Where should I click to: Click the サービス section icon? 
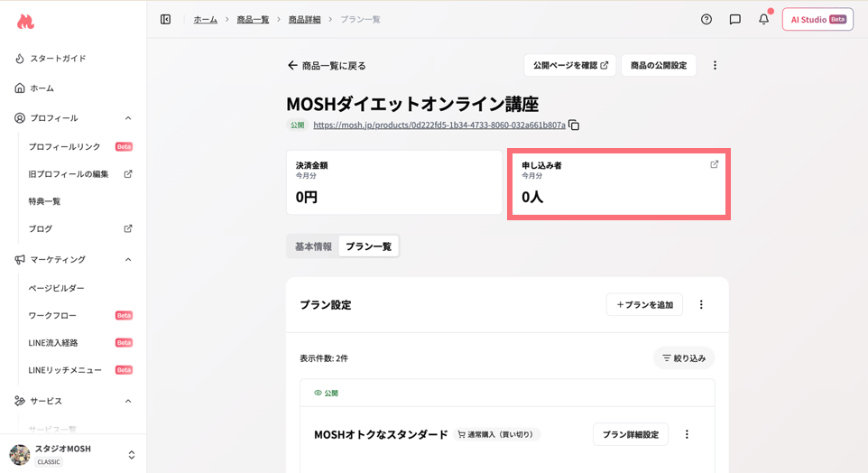(x=20, y=401)
